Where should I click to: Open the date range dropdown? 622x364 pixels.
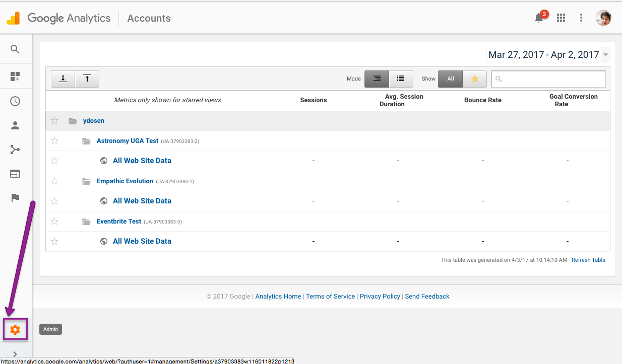pos(548,54)
